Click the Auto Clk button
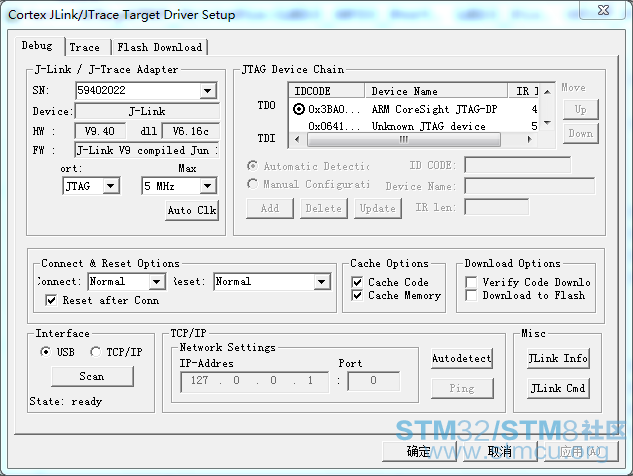Viewport: 633px width, 476px height. 192,210
